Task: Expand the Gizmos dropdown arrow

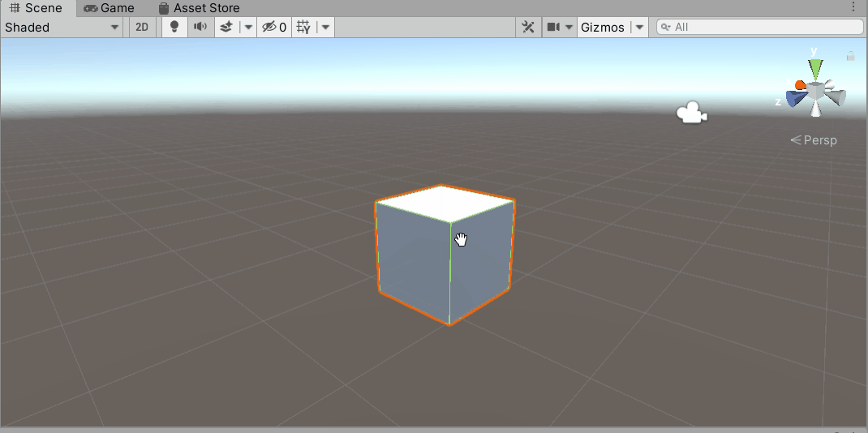Action: (640, 27)
